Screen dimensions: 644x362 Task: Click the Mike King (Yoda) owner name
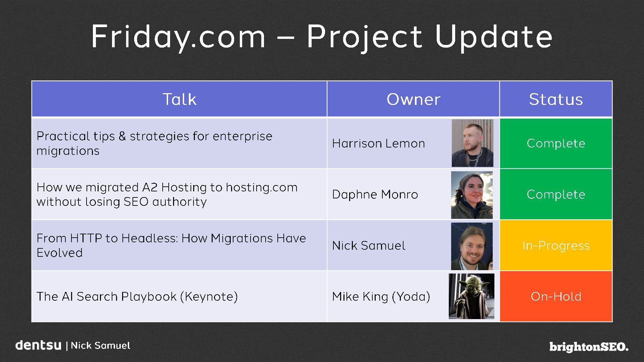[x=381, y=297]
